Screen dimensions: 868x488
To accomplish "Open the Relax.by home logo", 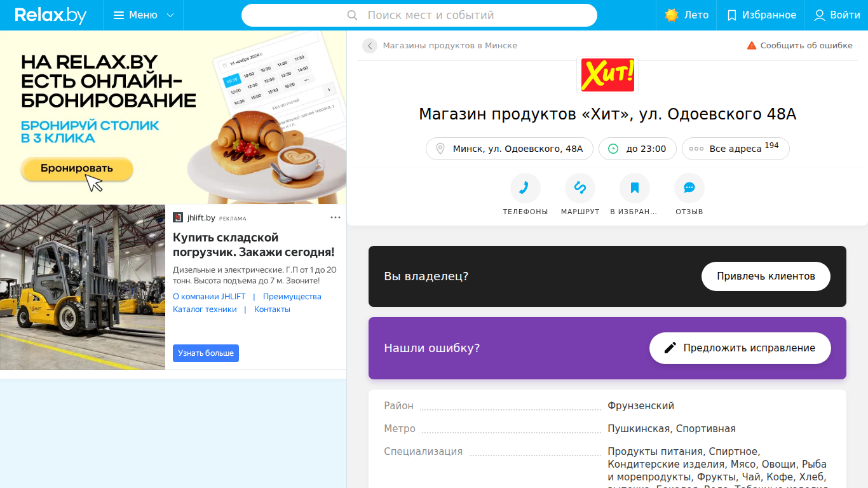I will point(51,15).
